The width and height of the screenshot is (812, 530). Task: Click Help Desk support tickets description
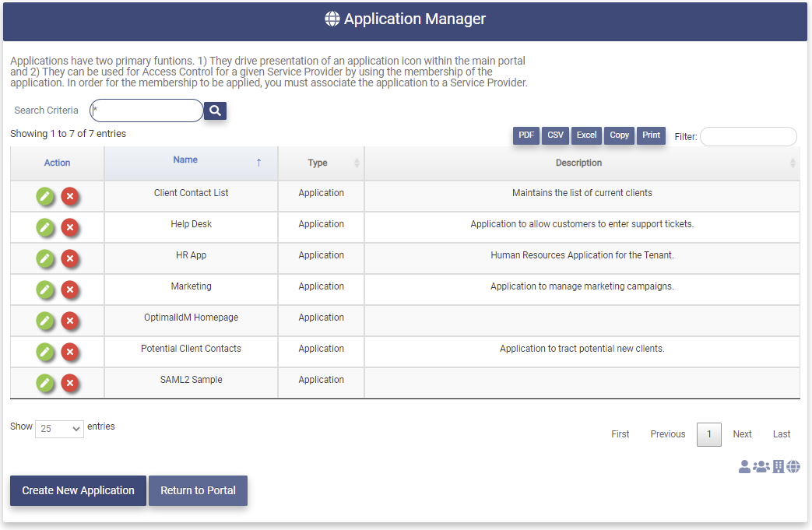click(x=582, y=224)
